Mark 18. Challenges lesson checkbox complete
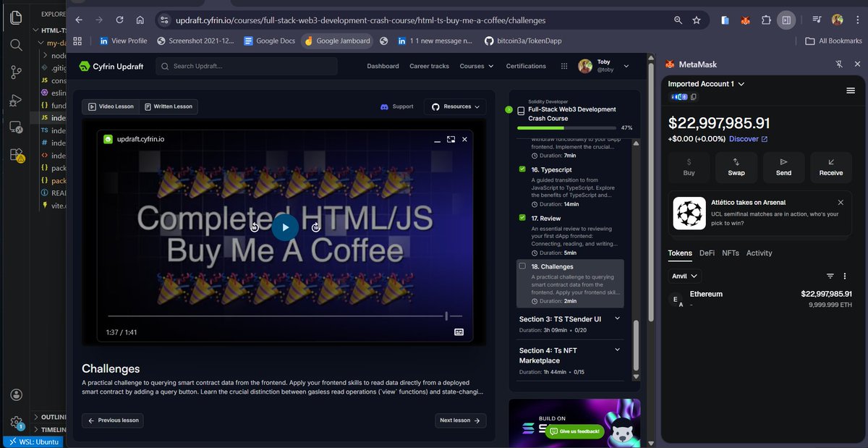Viewport: 868px width, 448px height. (523, 266)
